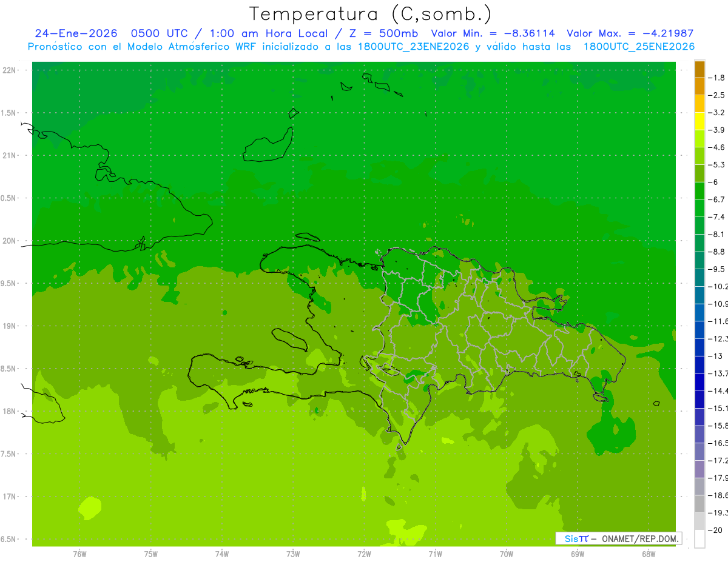The height and width of the screenshot is (562, 728).
Task: Click the "69W" longitude axis label
Action: [578, 554]
